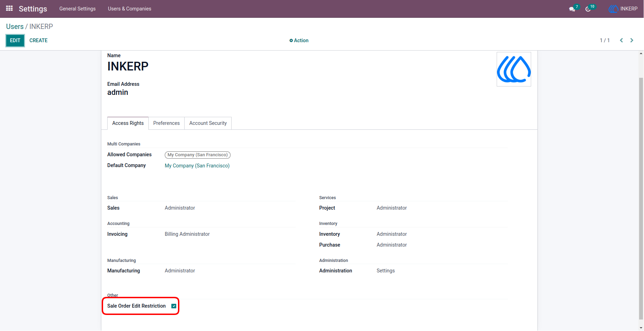Image resolution: width=644 pixels, height=331 pixels.
Task: Switch to Account Security tab
Action: (x=208, y=123)
